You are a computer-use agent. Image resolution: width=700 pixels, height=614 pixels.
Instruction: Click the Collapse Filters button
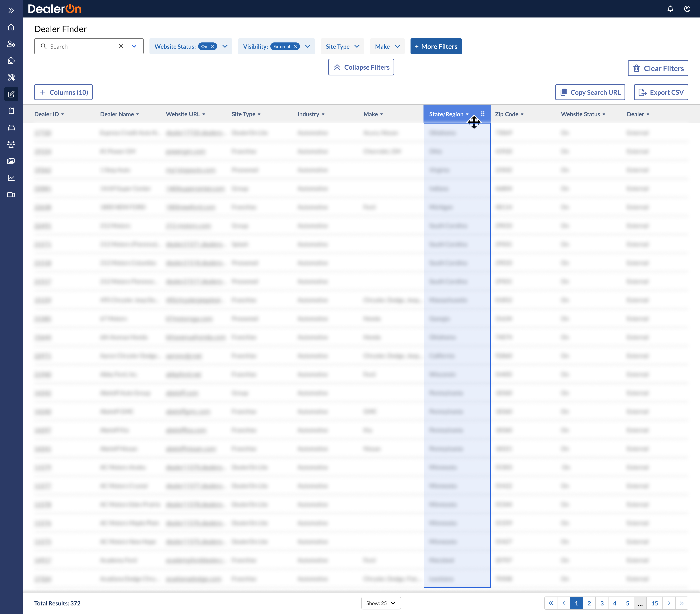[361, 67]
